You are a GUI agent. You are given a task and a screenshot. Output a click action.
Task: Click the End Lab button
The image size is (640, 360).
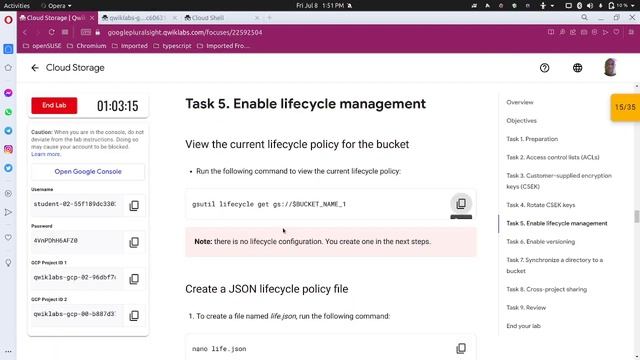pos(54,105)
